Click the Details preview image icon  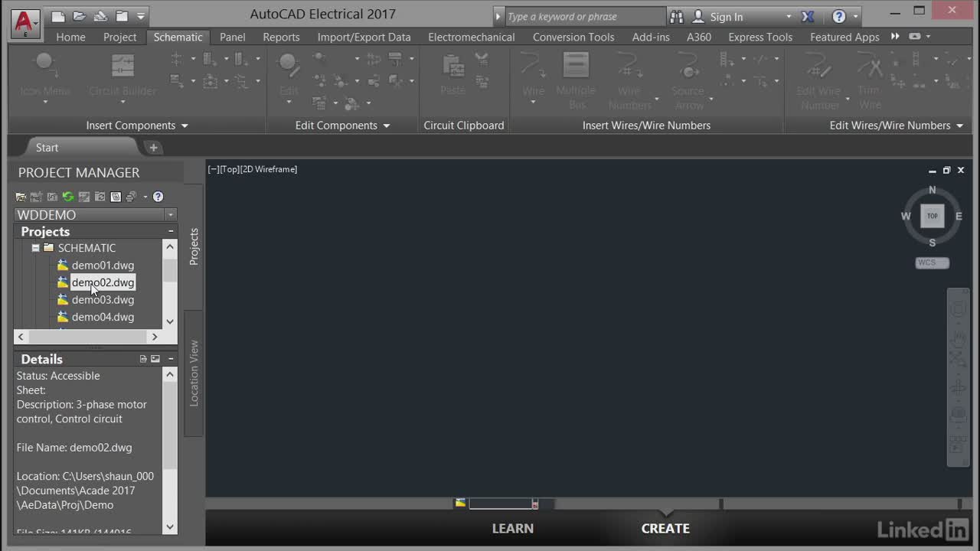pyautogui.click(x=155, y=359)
